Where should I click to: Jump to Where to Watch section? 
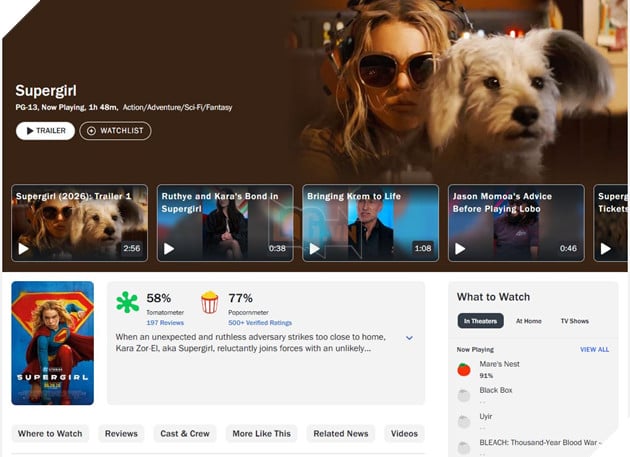(50, 434)
